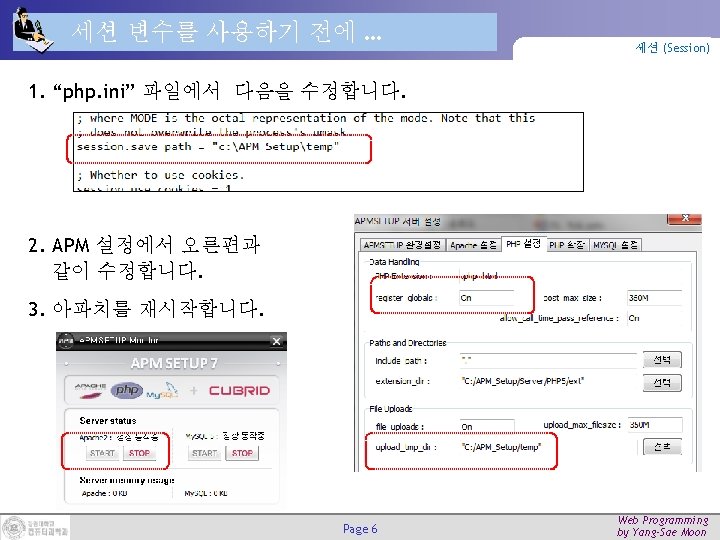Image resolution: width=720 pixels, height=540 pixels.
Task: Click the Apache START button
Action: [102, 453]
